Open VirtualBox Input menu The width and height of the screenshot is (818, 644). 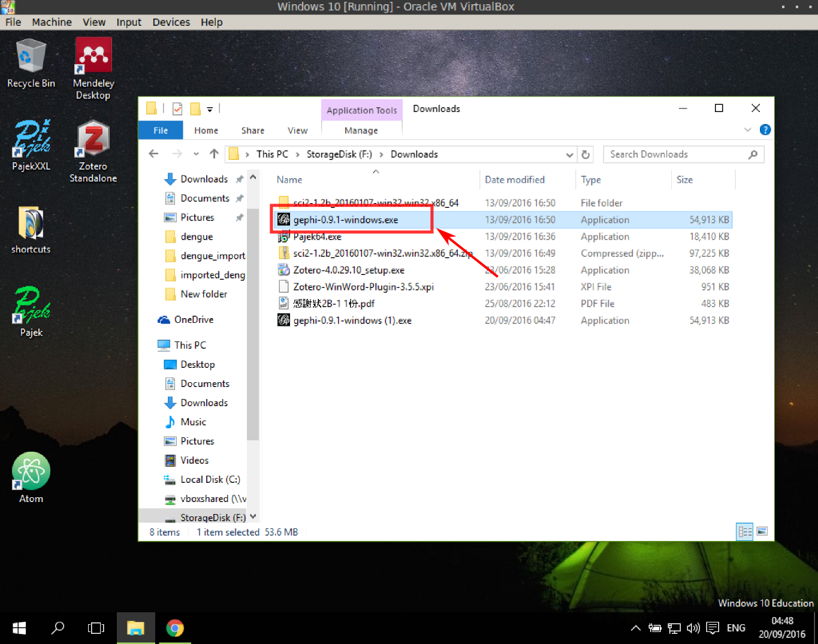(129, 22)
